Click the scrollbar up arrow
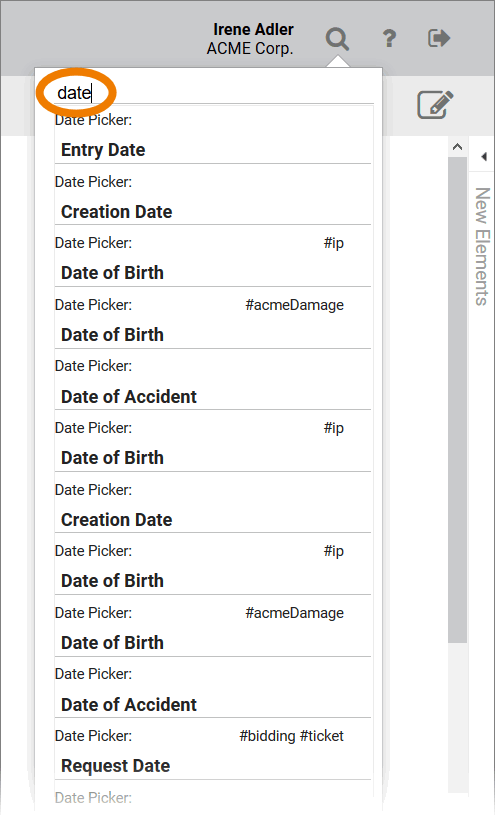This screenshot has height=819, width=495. click(457, 147)
